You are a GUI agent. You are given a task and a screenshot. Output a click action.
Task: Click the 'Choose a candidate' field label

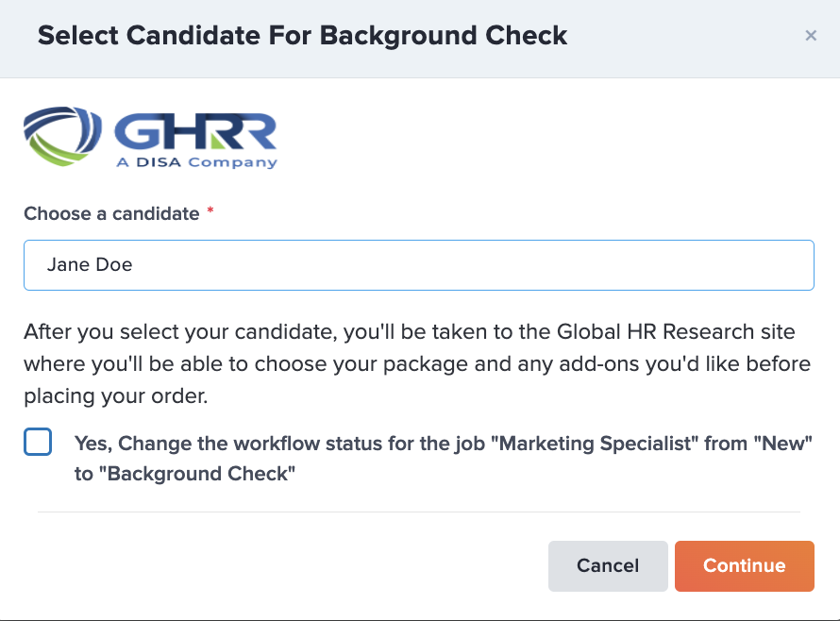(111, 214)
